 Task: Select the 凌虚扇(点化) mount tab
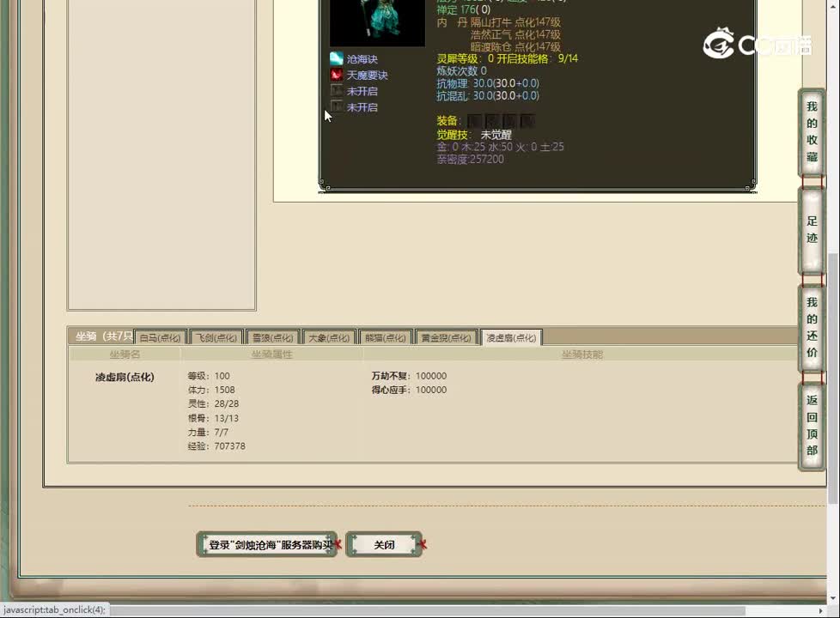511,337
